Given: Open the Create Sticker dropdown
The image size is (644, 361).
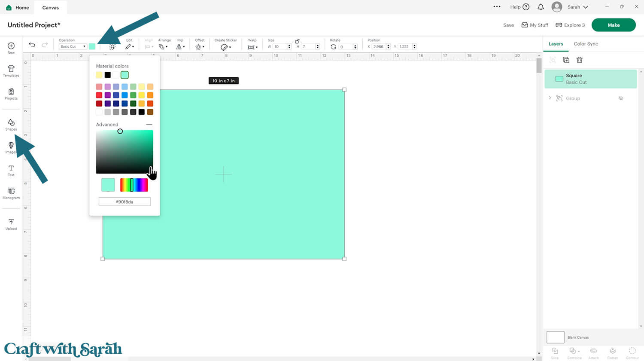Looking at the screenshot, I should coord(226,47).
